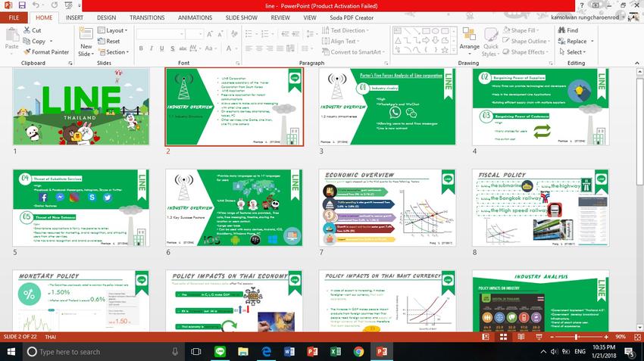Toggle the Numbering list button
The image size is (644, 361).
[x=265, y=33]
